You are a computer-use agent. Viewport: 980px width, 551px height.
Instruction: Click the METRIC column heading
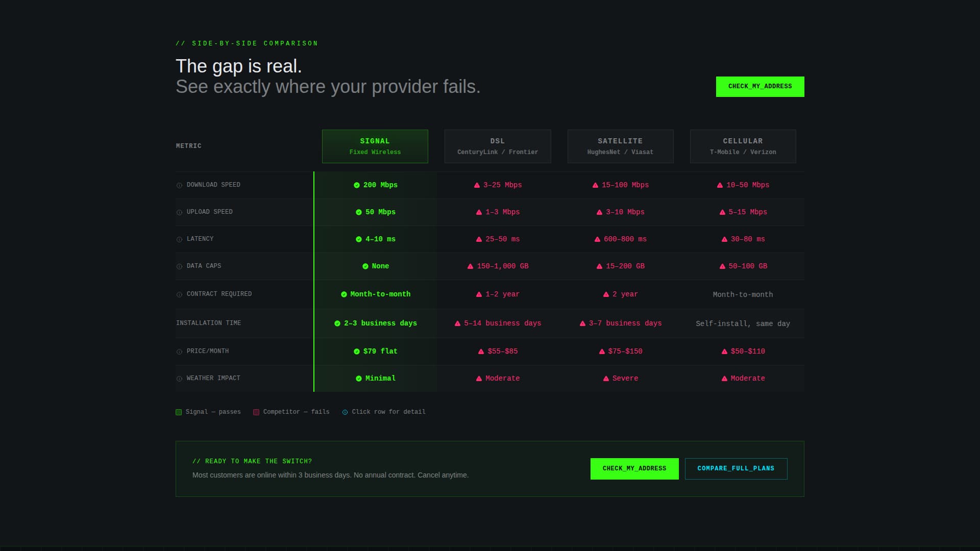(189, 146)
